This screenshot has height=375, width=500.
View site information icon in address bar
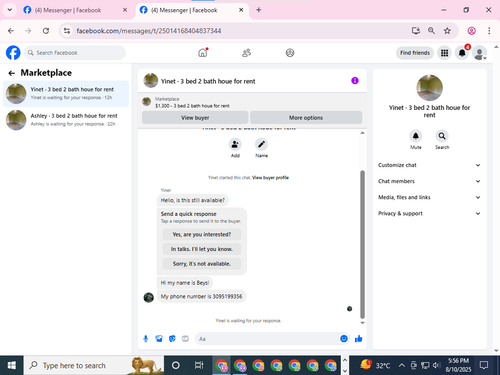pyautogui.click(x=67, y=31)
